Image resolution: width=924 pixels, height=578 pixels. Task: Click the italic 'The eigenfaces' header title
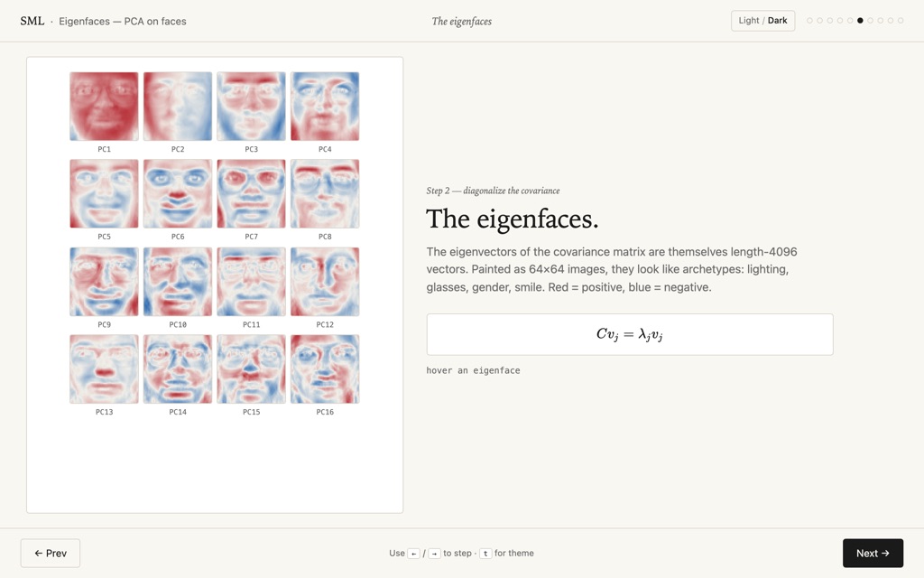(x=462, y=22)
